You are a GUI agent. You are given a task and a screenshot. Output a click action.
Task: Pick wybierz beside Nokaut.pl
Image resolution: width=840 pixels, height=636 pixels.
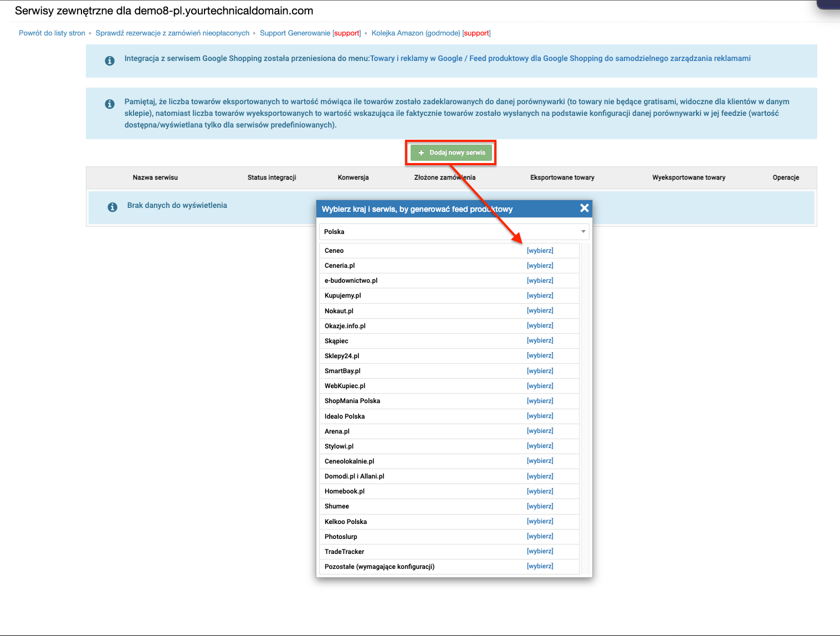click(x=540, y=311)
